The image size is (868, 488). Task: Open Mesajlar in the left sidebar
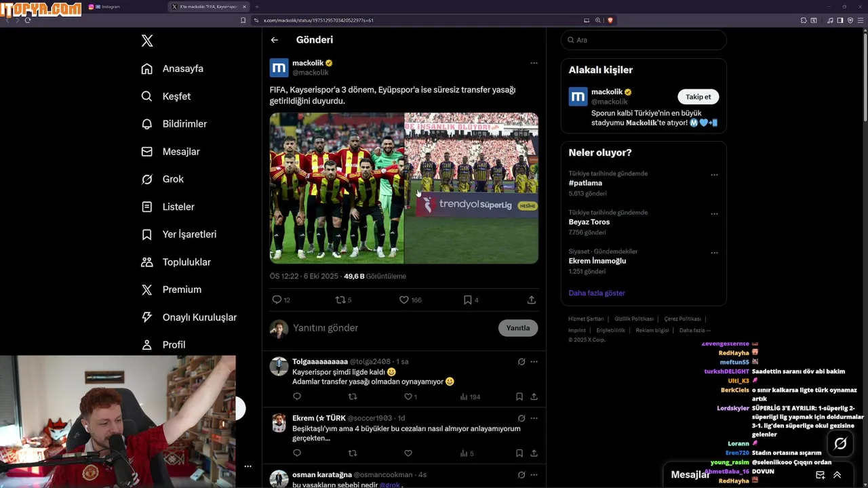tap(170, 152)
